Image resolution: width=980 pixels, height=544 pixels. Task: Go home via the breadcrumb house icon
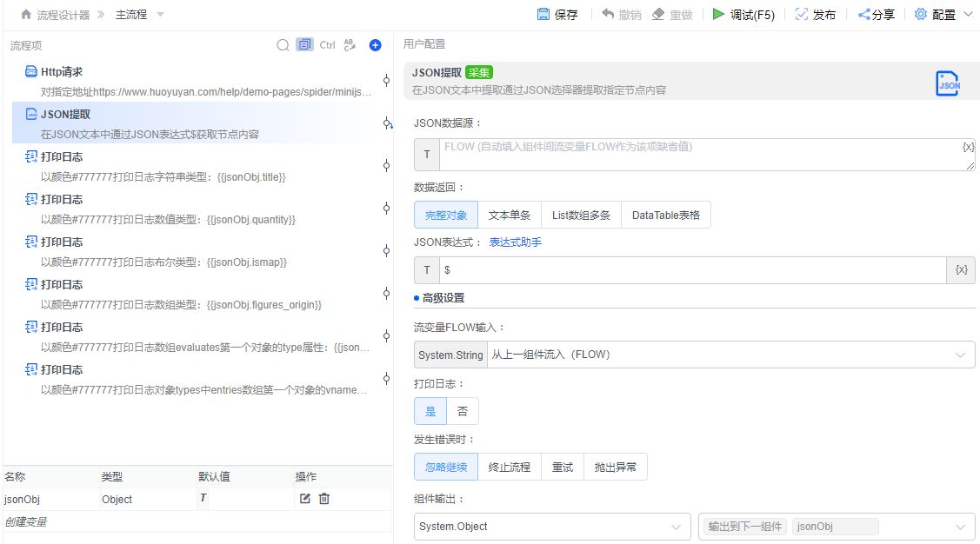click(x=25, y=13)
